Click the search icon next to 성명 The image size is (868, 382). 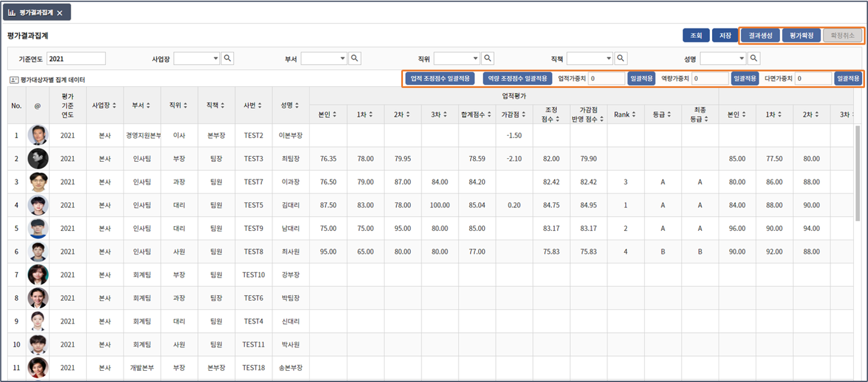(x=754, y=58)
